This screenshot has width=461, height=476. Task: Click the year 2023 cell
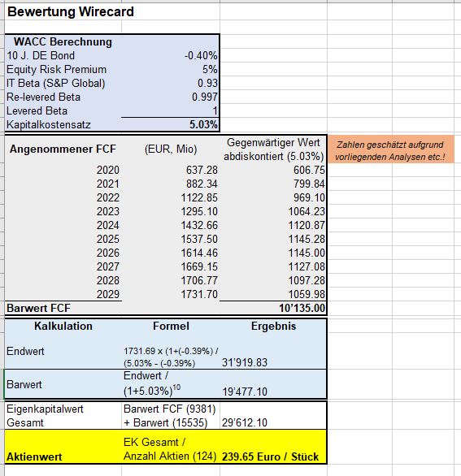108,211
